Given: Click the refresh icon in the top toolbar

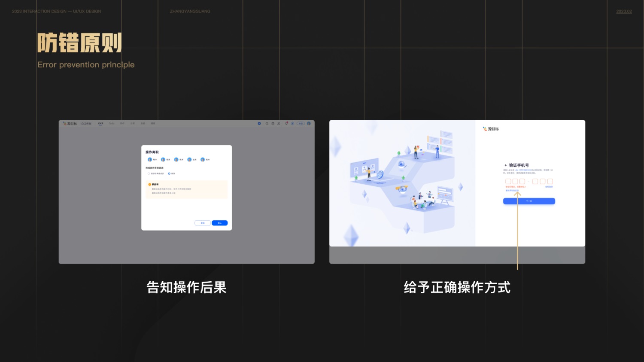Looking at the screenshot, I should tap(287, 123).
